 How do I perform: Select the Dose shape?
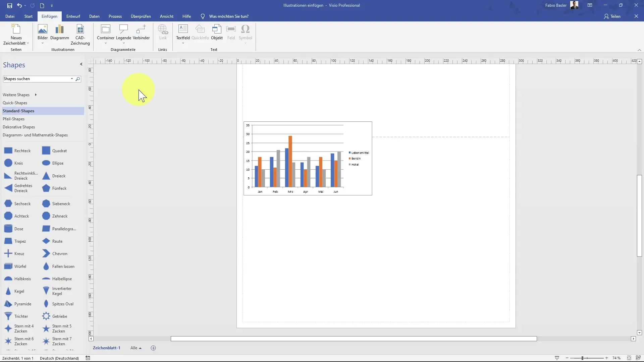[14, 229]
